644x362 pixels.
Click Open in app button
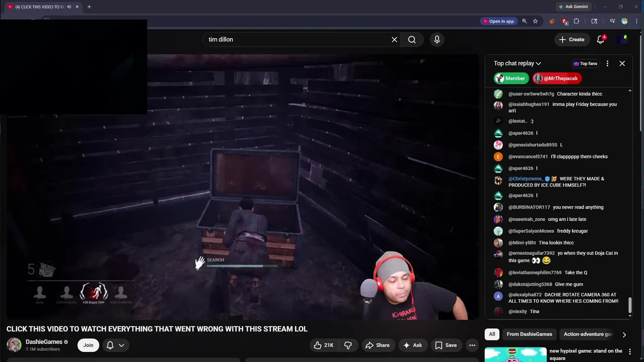pyautogui.click(x=499, y=21)
